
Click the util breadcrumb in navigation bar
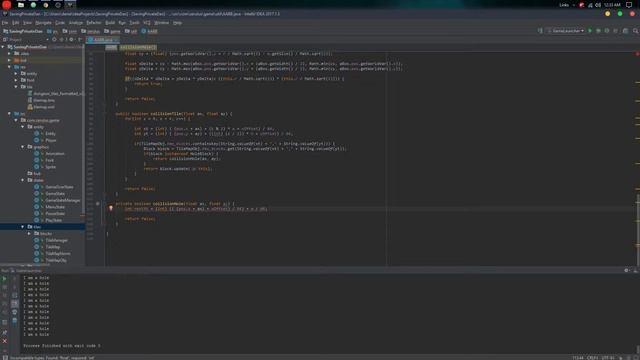[131, 31]
